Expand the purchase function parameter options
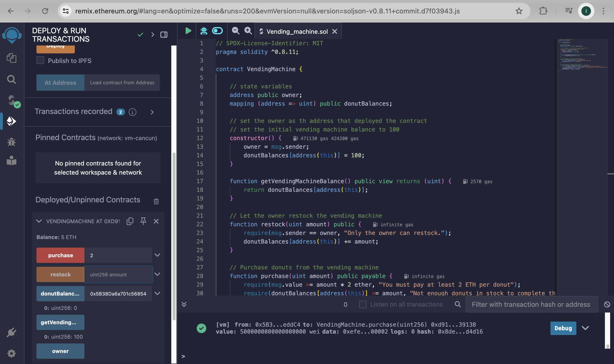 [x=157, y=255]
